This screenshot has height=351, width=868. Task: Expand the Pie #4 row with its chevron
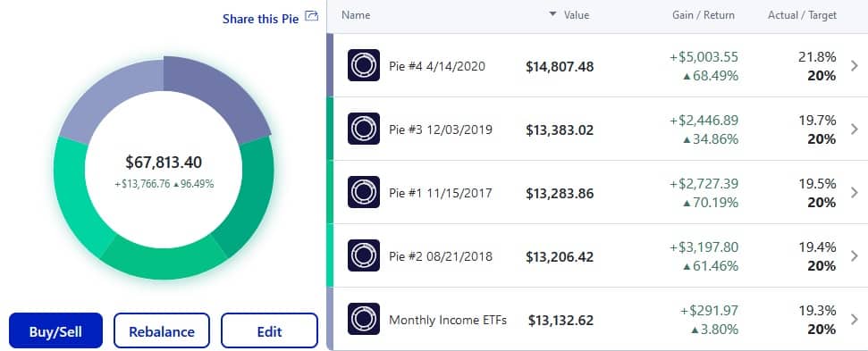click(855, 66)
